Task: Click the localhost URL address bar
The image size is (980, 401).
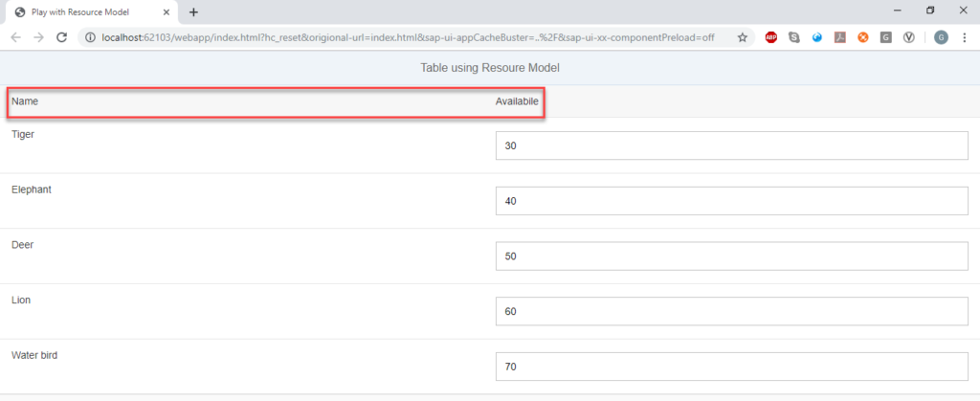Action: (x=408, y=37)
